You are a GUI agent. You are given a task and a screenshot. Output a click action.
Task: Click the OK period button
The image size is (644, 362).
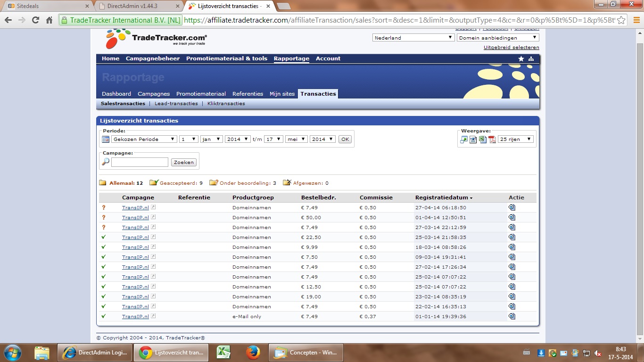(345, 140)
